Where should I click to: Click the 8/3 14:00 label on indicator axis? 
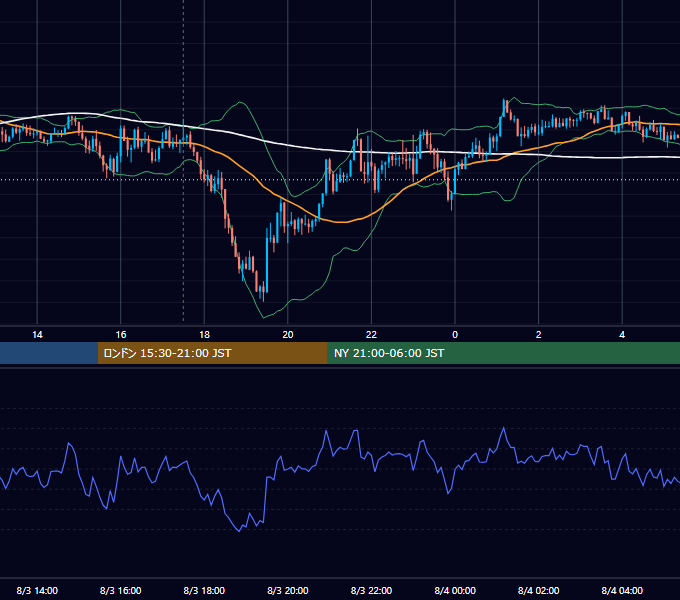click(x=37, y=590)
